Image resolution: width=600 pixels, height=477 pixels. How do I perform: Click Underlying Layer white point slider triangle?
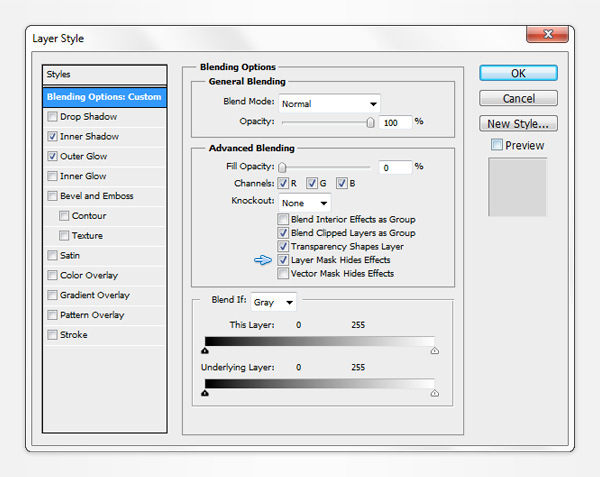(434, 393)
